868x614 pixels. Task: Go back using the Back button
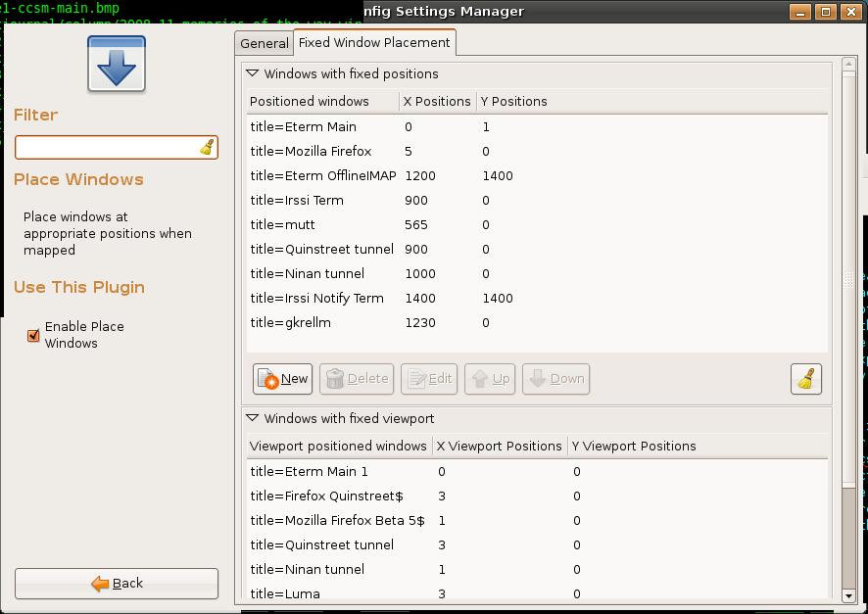tap(117, 584)
